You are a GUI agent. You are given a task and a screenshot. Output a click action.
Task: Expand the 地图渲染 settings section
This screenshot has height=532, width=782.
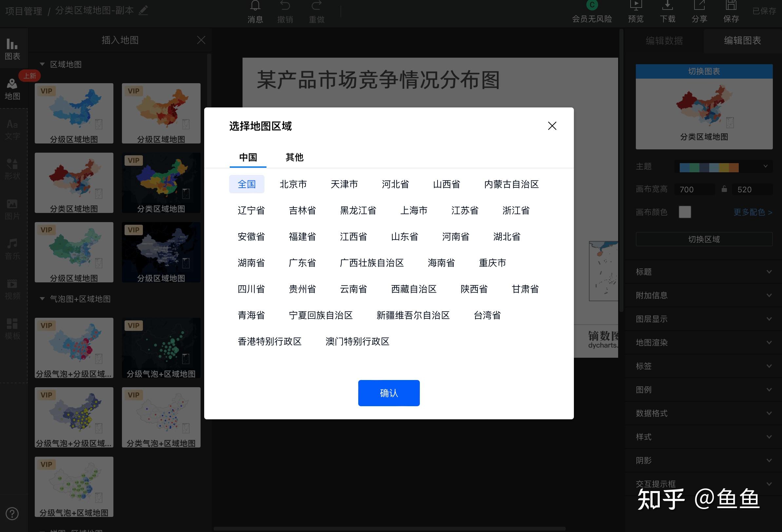pyautogui.click(x=703, y=342)
